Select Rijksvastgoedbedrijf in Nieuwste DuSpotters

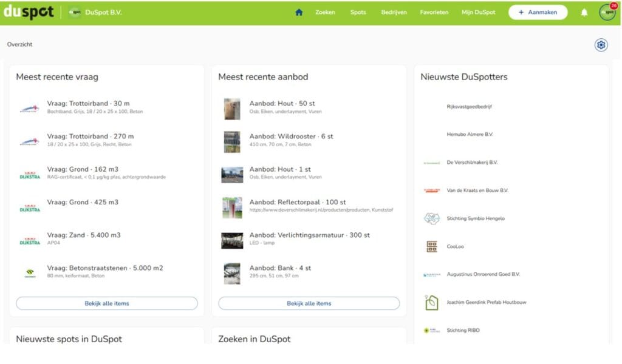point(469,107)
